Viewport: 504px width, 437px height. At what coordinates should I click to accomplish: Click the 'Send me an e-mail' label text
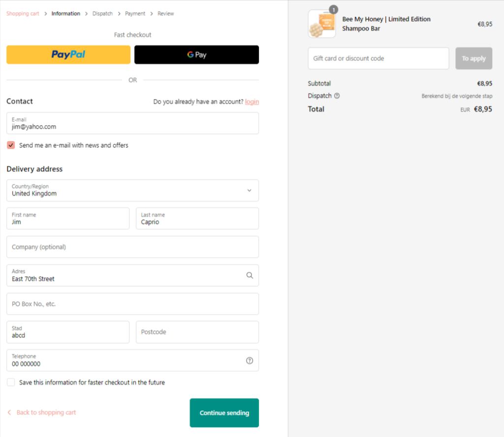pyautogui.click(x=74, y=145)
